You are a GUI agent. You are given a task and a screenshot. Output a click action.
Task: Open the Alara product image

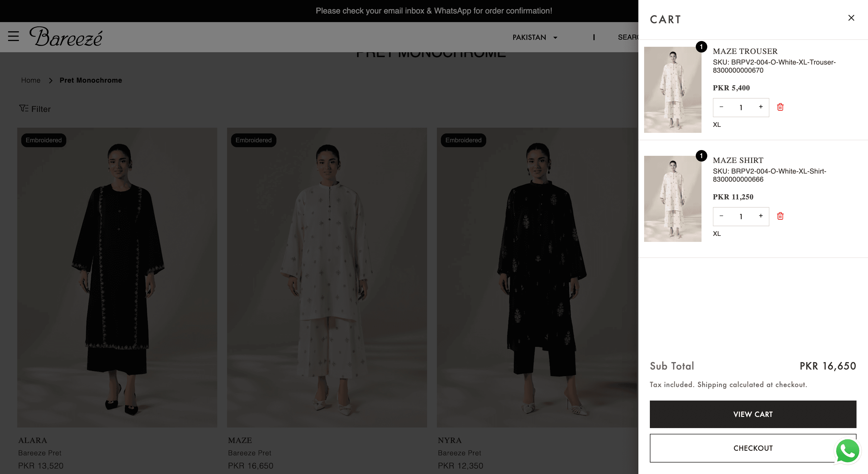(117, 277)
